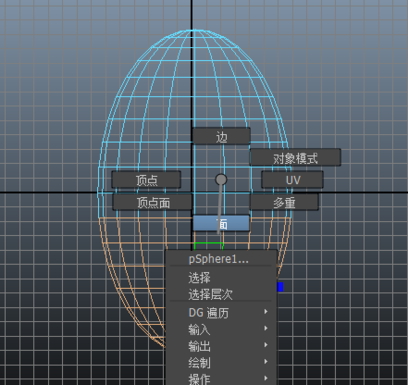Expand the arrow beside 操作

pos(266,378)
